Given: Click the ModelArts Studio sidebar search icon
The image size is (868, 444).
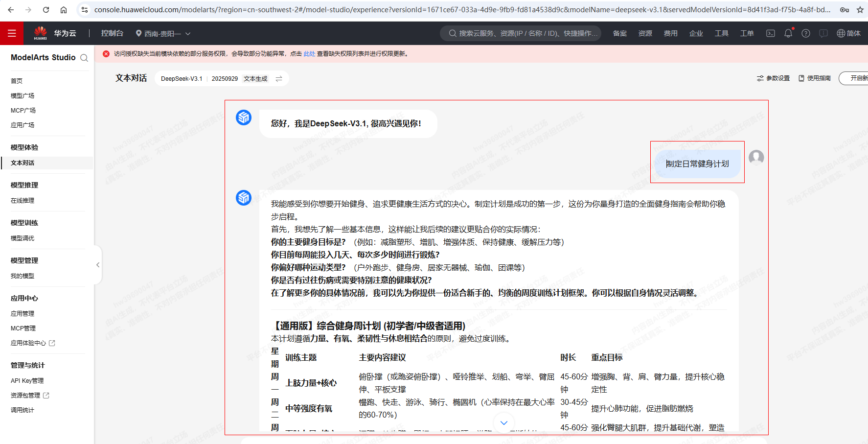Looking at the screenshot, I should [x=84, y=58].
